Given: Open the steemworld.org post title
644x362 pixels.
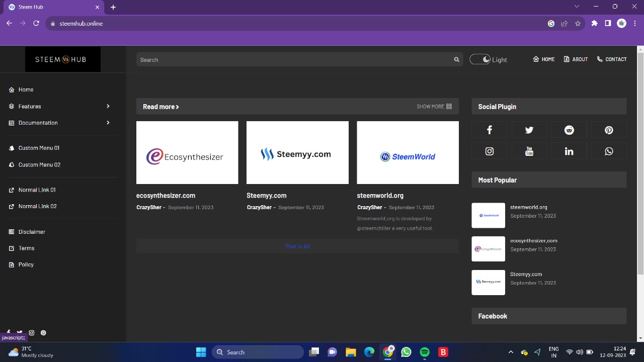Looking at the screenshot, I should pos(380,196).
